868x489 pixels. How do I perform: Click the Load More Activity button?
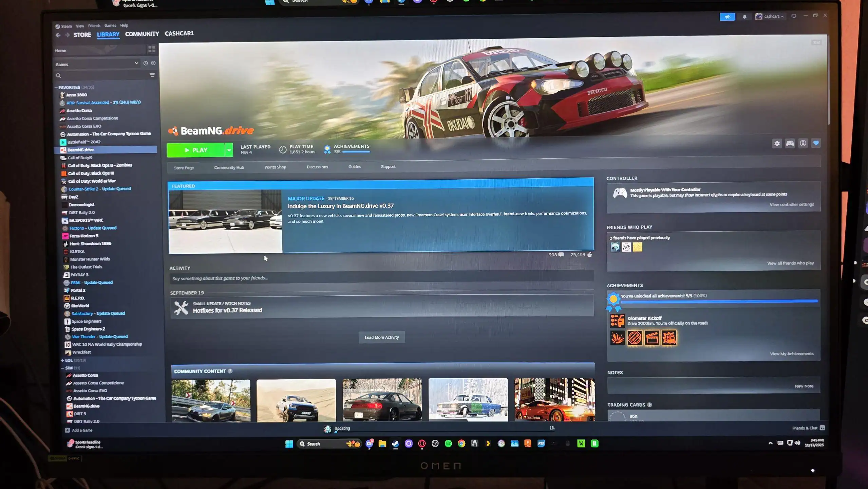click(x=381, y=337)
